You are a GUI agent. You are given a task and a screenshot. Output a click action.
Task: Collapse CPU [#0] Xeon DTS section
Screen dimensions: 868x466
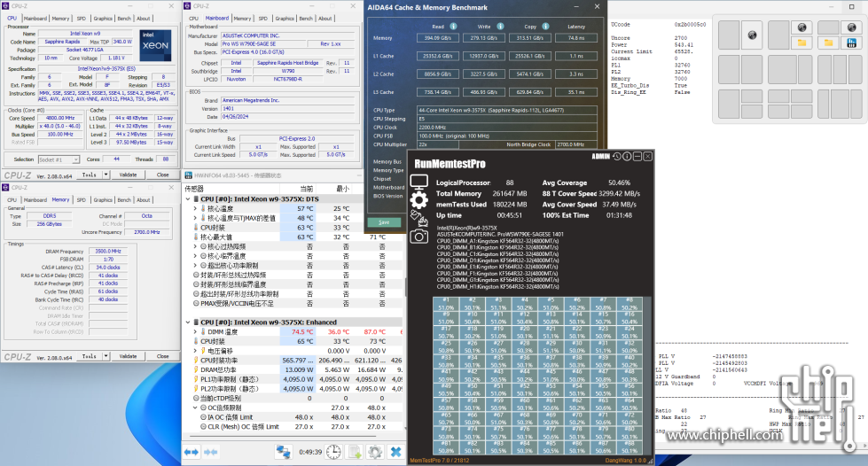click(x=188, y=199)
